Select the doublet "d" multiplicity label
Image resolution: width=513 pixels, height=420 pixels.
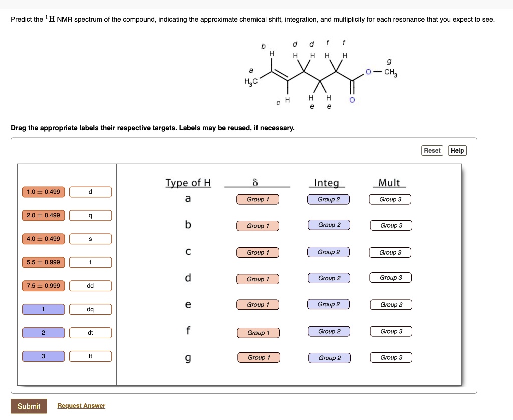90,192
